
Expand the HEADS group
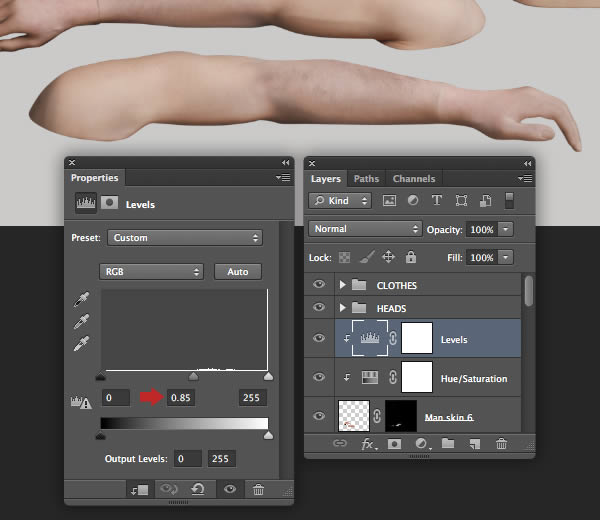point(342,307)
